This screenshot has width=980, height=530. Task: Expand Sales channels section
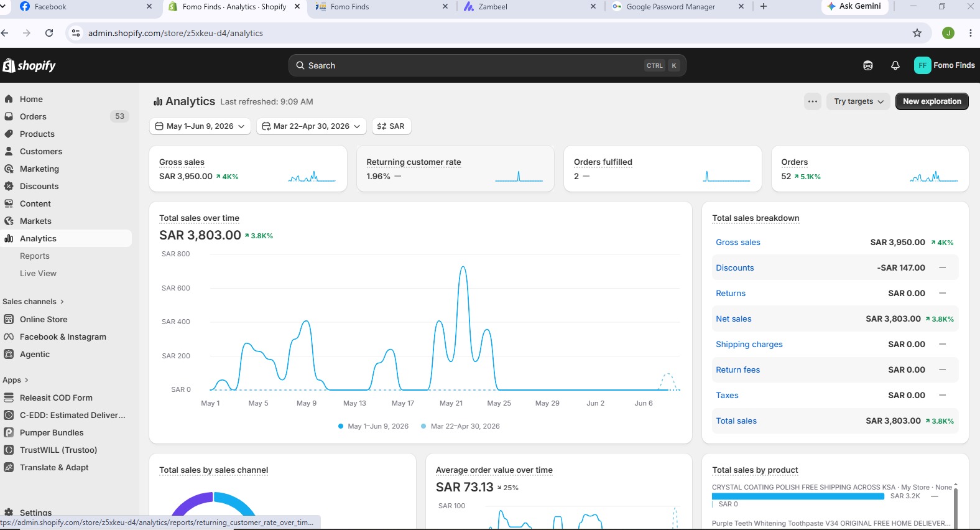point(33,302)
